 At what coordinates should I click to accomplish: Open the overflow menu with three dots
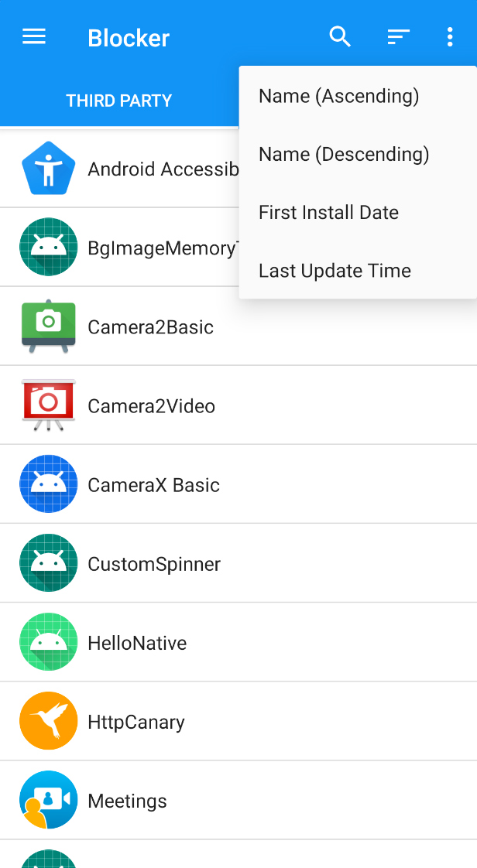(450, 36)
